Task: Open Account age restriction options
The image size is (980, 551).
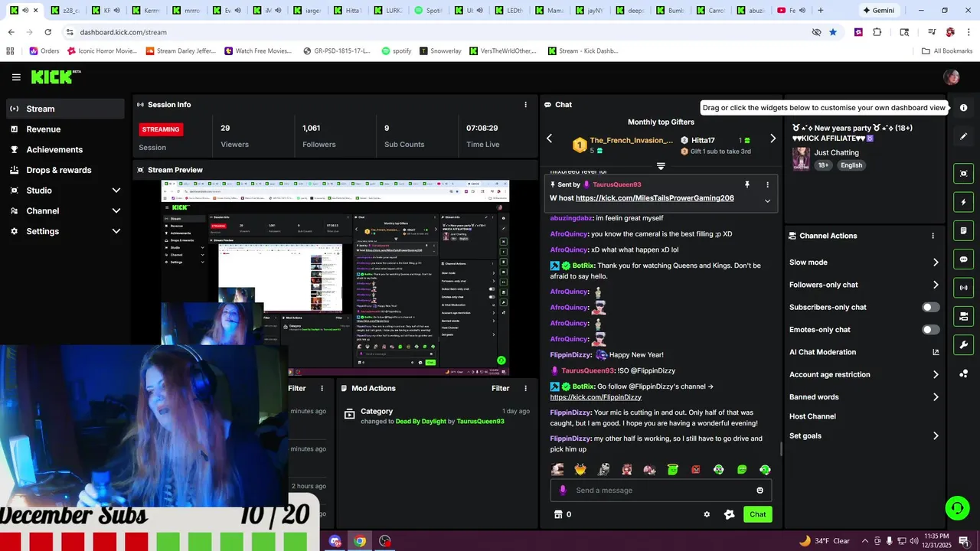Action: tap(864, 374)
